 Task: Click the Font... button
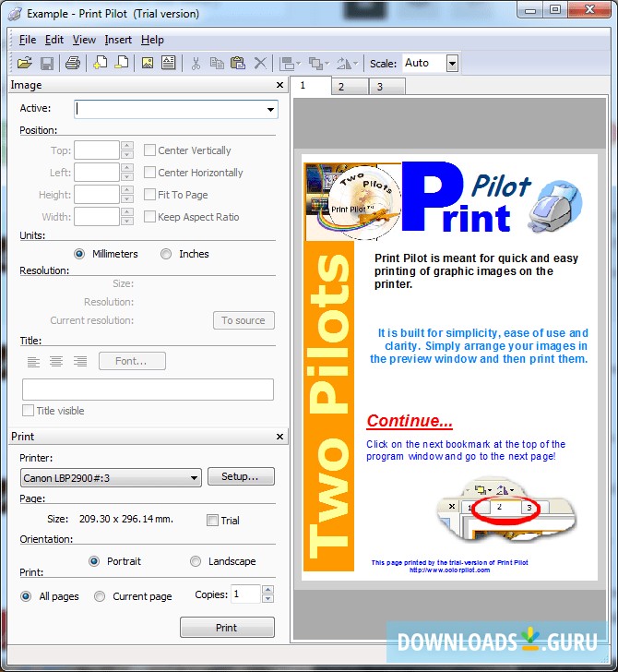click(132, 361)
